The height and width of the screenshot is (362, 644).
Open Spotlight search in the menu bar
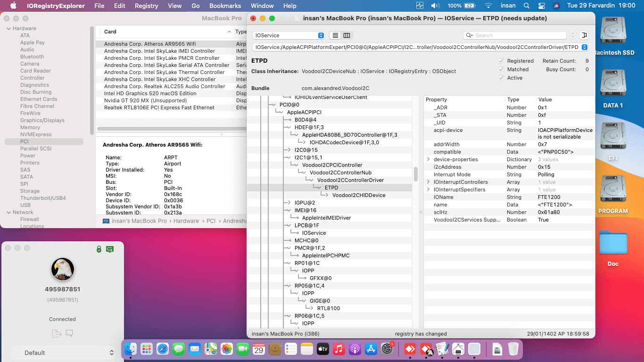click(526, 6)
